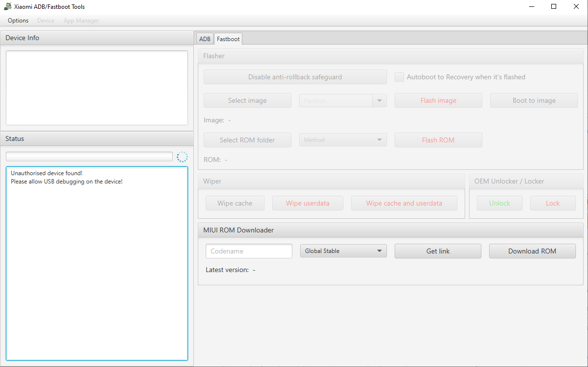Screen dimensions: 588x367
Task: Click the Device Info panel header
Action: (x=97, y=38)
